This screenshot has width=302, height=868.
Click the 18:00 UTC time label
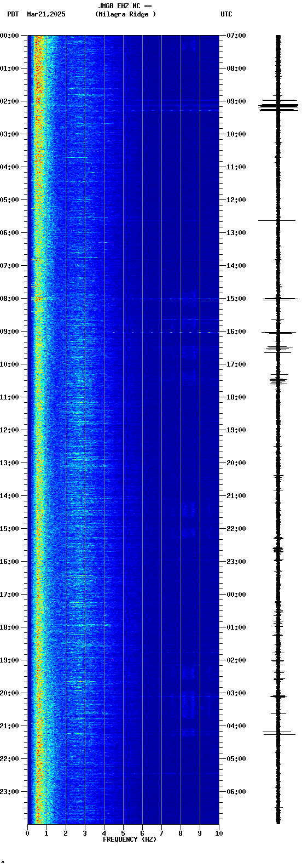click(236, 397)
